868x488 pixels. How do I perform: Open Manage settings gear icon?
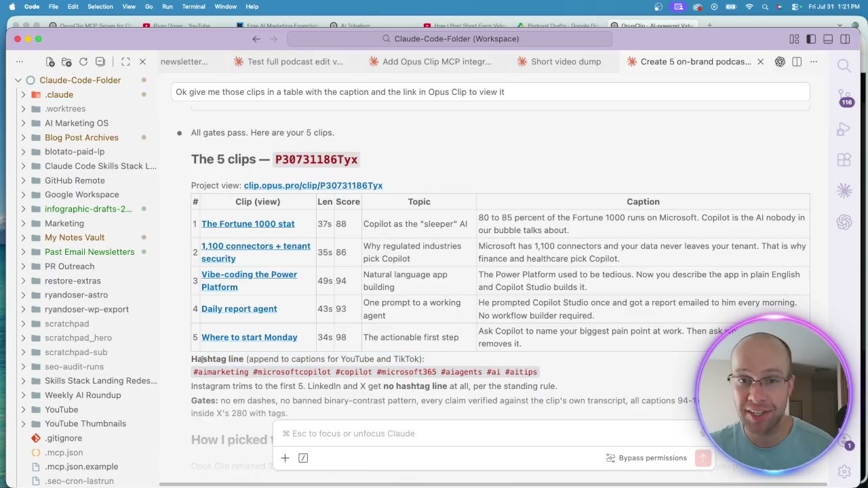click(844, 471)
